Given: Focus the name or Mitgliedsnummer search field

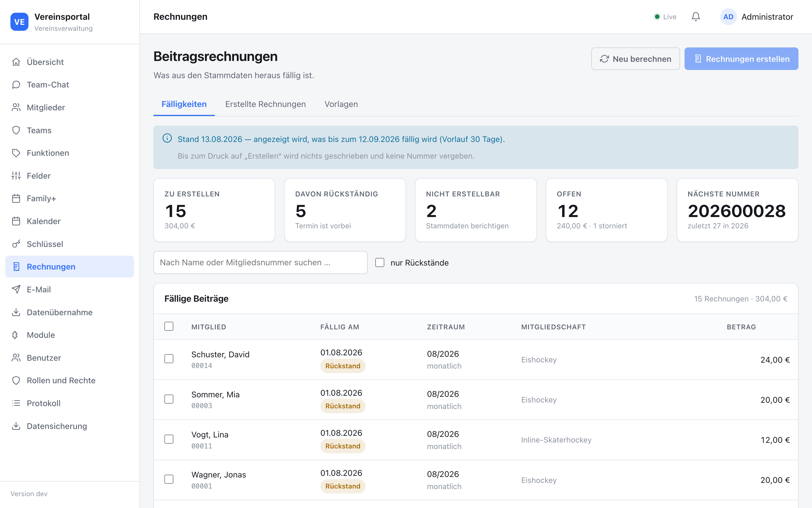Looking at the screenshot, I should [261, 262].
